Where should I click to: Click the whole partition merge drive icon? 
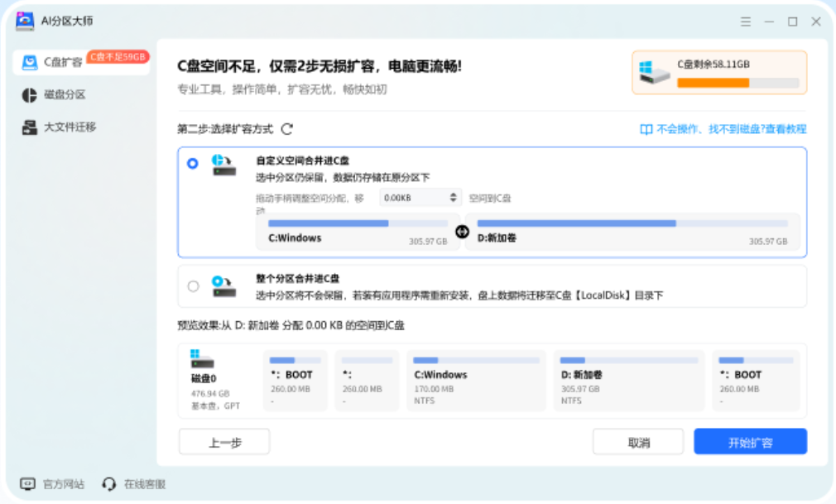(223, 286)
